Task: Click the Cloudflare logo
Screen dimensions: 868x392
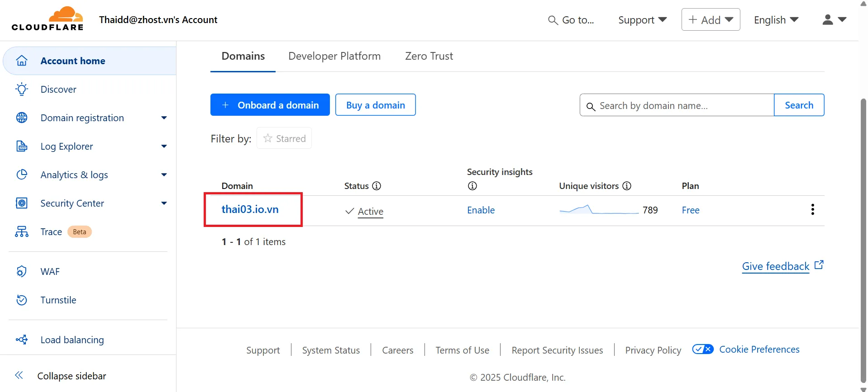Action: tap(48, 19)
